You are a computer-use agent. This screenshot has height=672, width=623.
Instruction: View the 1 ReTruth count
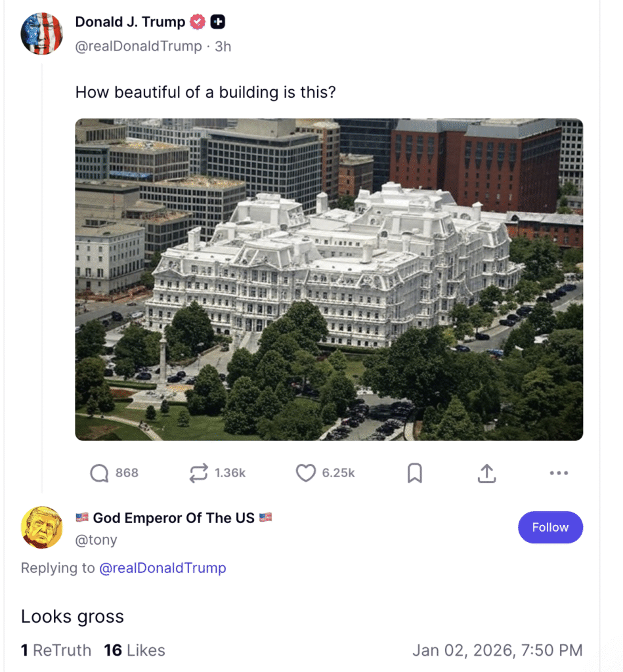(x=56, y=650)
